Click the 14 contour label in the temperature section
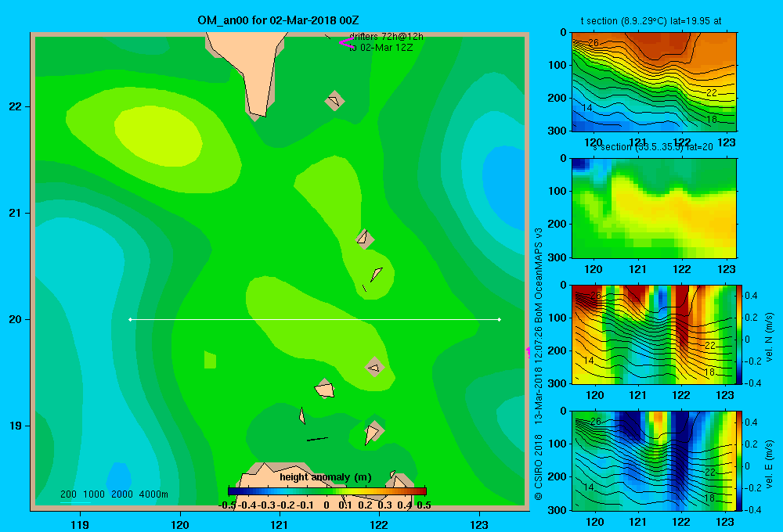This screenshot has height=532, width=783. (587, 108)
